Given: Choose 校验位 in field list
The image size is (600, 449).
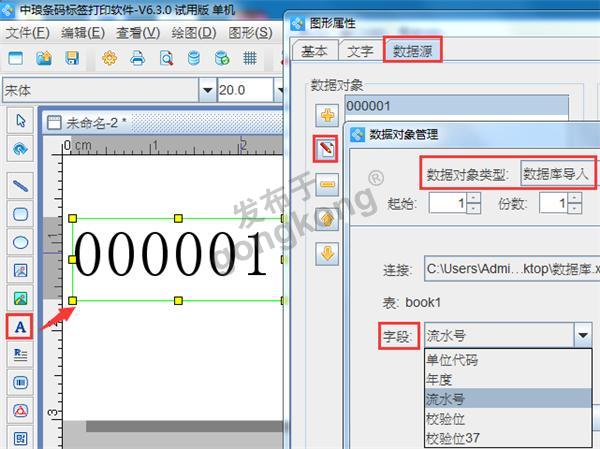Looking at the screenshot, I should tap(508, 418).
